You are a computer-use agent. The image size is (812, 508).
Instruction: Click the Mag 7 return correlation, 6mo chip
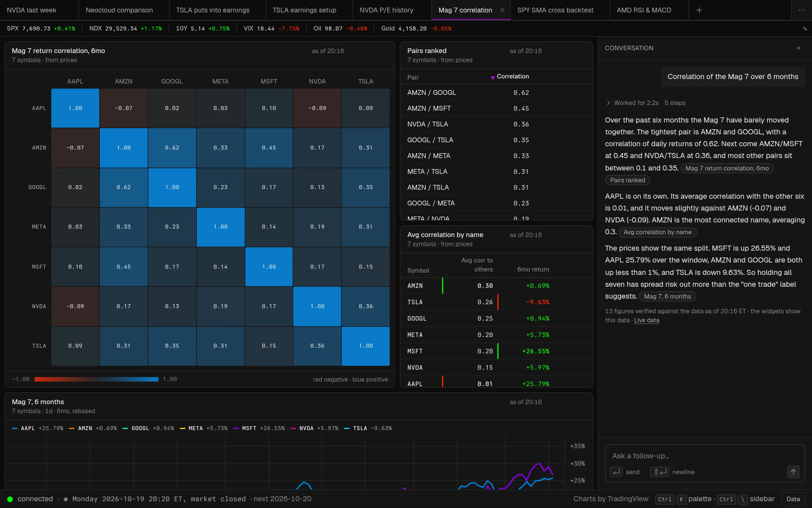coord(727,168)
